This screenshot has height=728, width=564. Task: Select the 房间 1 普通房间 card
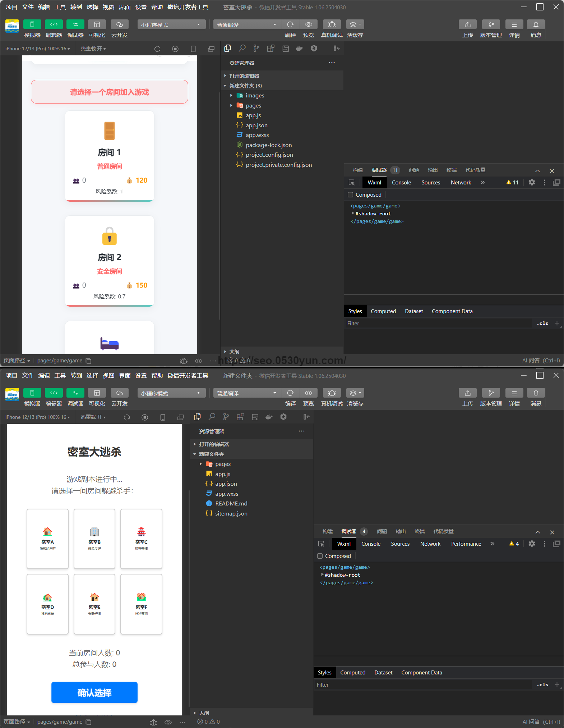[x=110, y=156]
